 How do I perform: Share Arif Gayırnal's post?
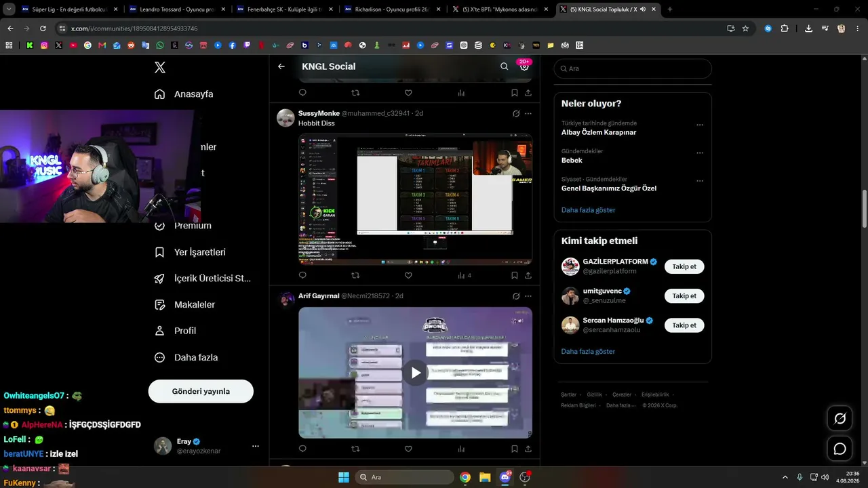point(528,449)
